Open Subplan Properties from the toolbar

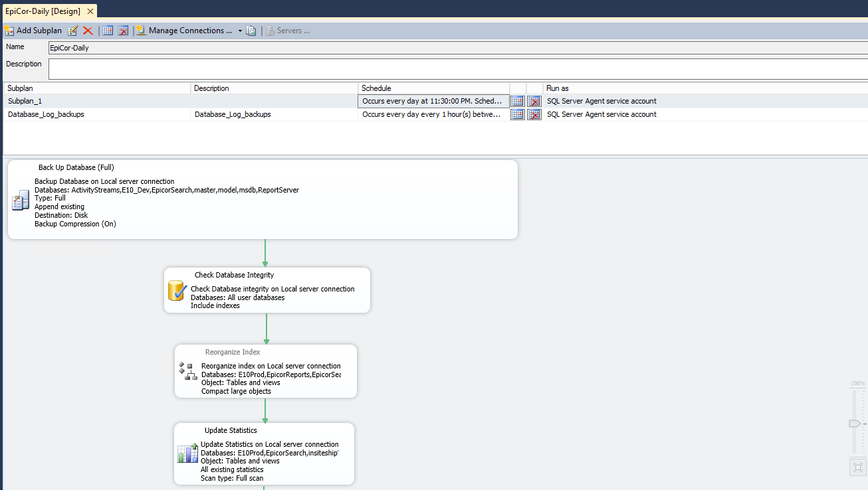pos(73,31)
